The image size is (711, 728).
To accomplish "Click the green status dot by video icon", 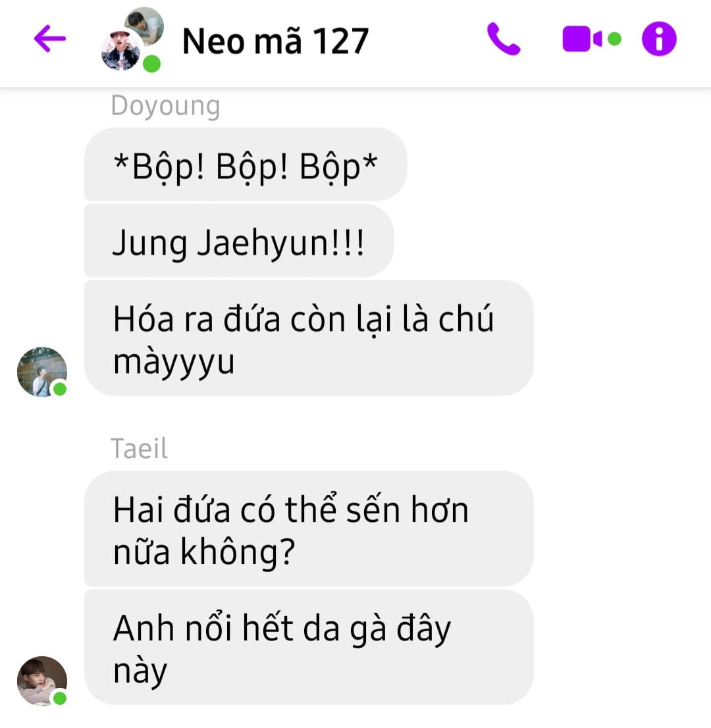I will [614, 39].
